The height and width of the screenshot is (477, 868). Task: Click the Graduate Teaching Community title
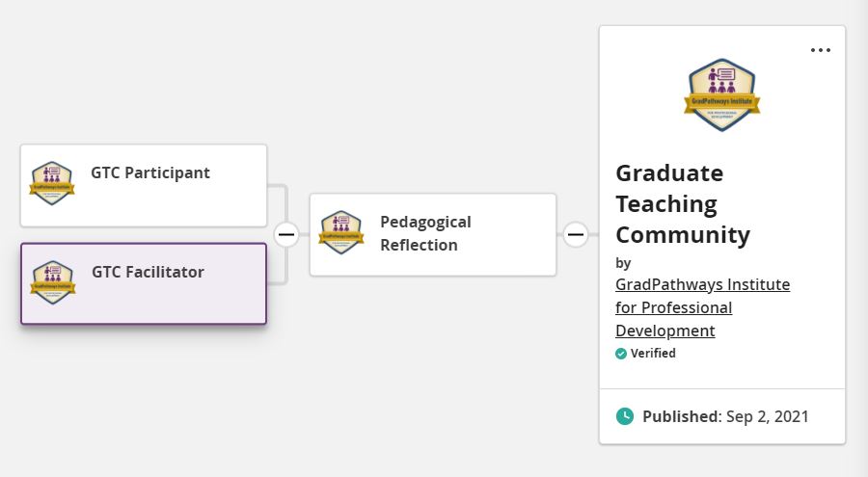[x=683, y=204]
